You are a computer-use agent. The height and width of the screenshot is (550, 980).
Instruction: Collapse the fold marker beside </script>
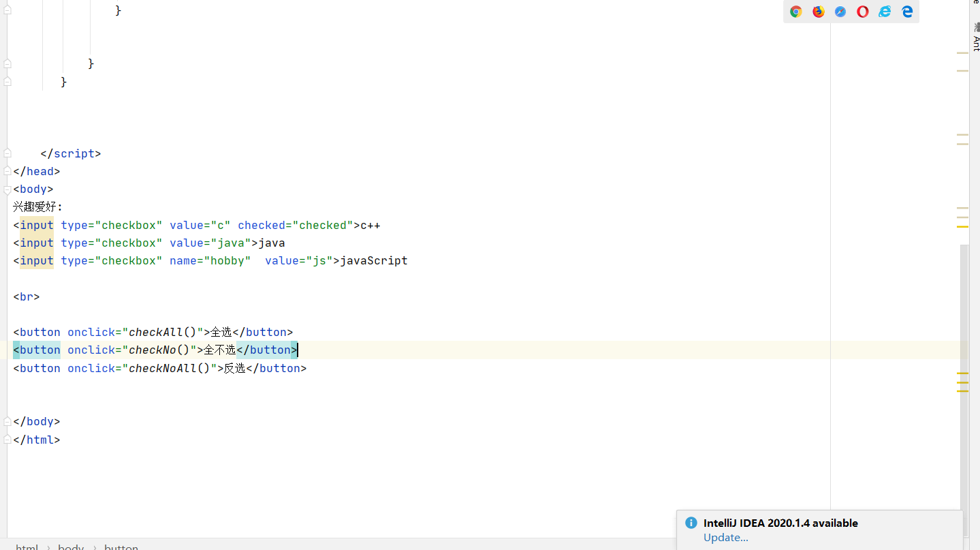tap(7, 153)
